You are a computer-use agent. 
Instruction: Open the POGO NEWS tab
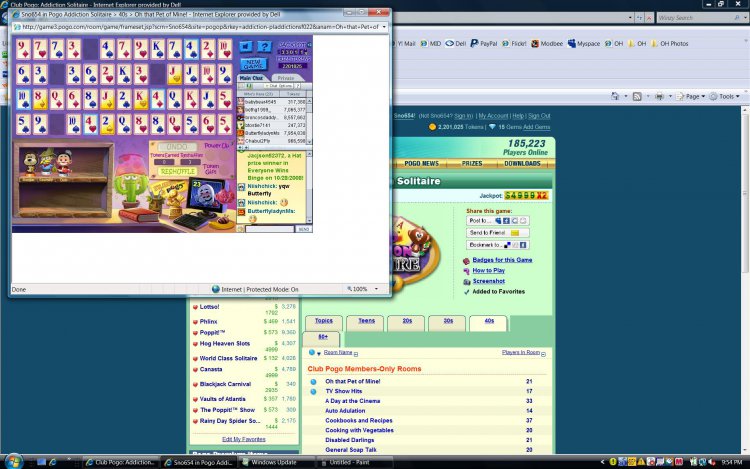[421, 164]
